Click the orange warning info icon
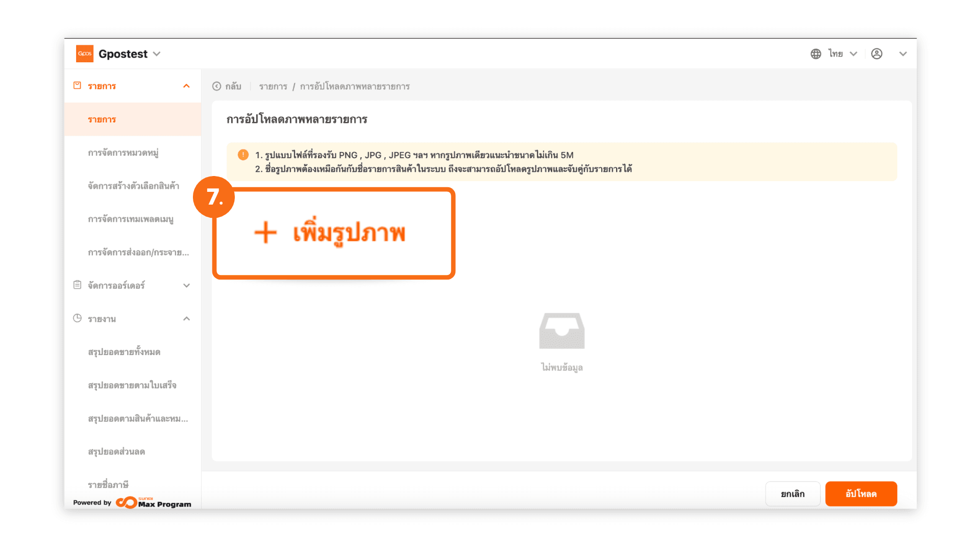This screenshot has height=551, width=980. coord(243,155)
